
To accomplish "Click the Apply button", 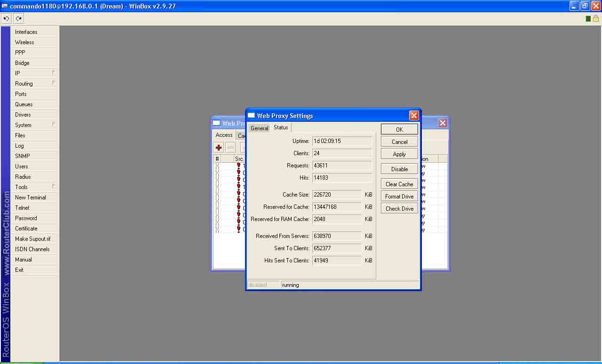I will (x=399, y=154).
